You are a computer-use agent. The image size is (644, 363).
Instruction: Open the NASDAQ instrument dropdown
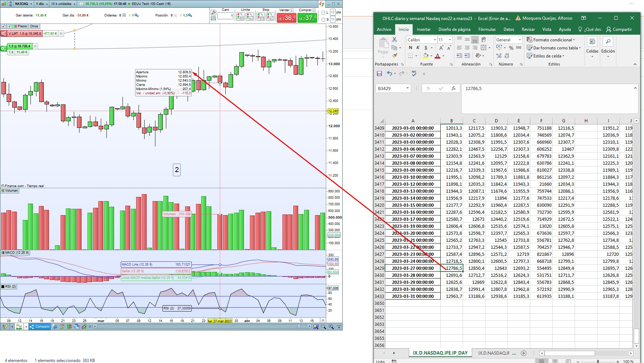tap(23, 4)
